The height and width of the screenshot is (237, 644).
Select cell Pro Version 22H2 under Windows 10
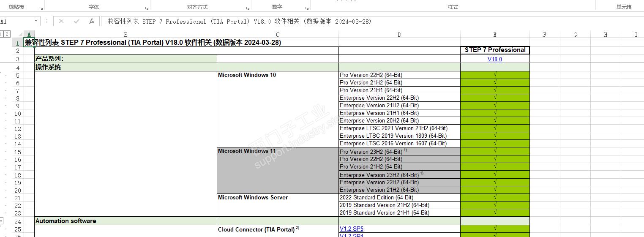399,75
